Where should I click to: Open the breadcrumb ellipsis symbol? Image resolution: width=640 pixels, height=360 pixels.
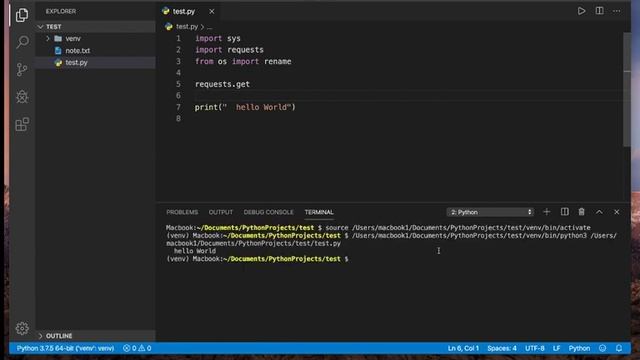click(x=209, y=27)
